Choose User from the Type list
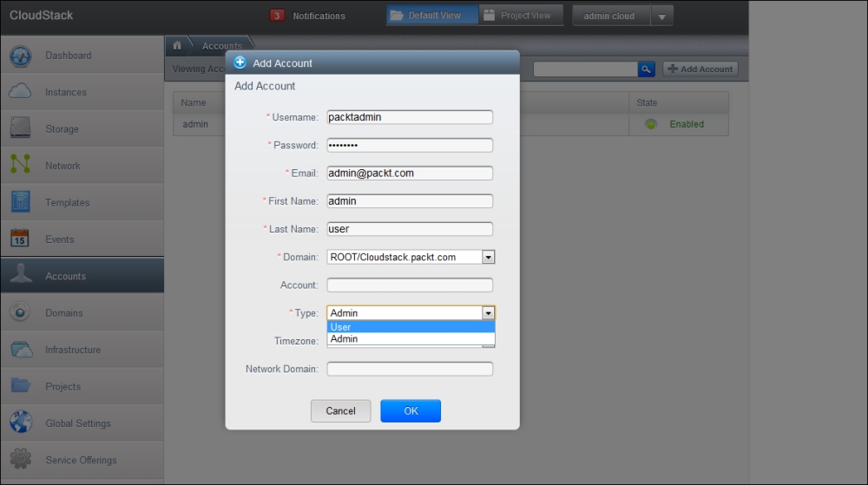The height and width of the screenshot is (485, 868). point(410,327)
